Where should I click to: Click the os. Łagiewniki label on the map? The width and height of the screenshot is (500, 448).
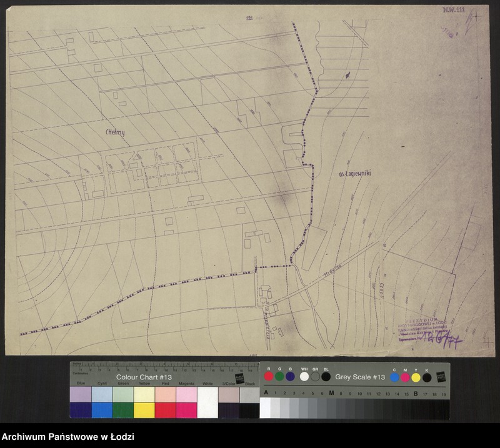point(351,174)
